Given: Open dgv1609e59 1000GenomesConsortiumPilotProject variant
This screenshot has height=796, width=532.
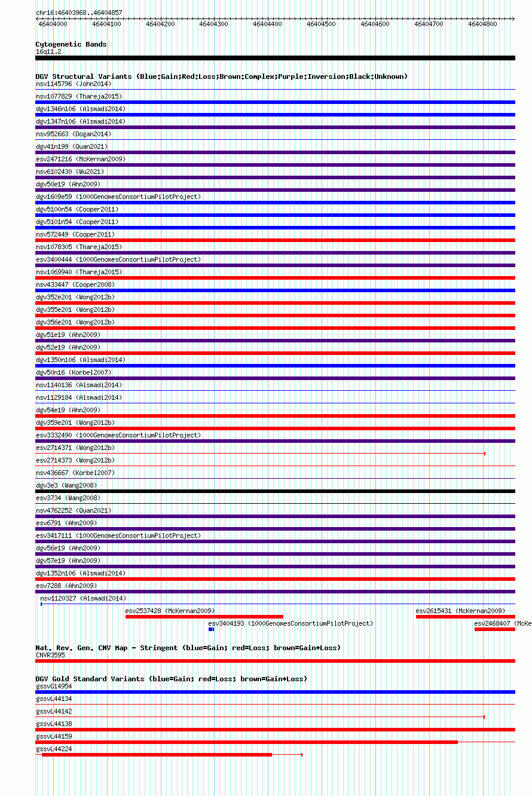Looking at the screenshot, I should pyautogui.click(x=118, y=197).
